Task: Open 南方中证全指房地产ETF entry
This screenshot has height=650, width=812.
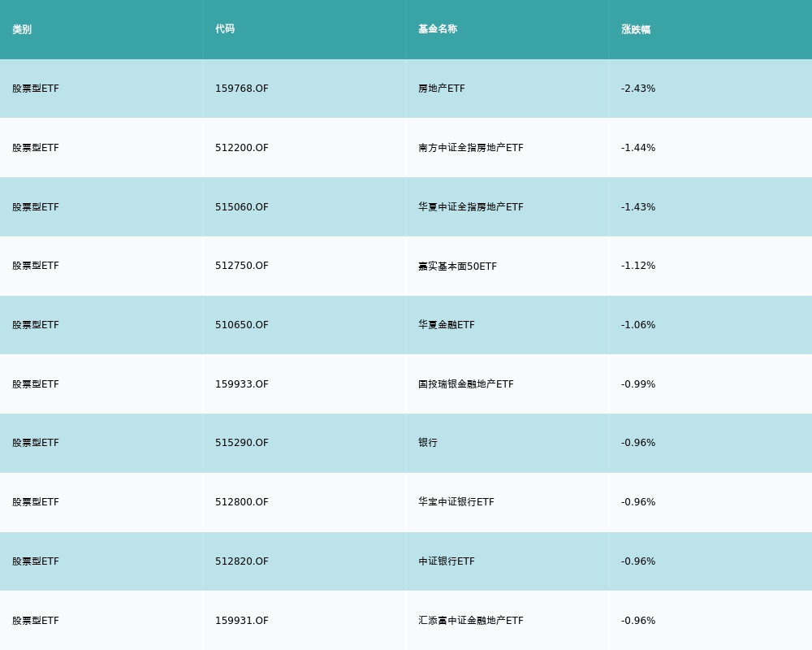Action: pyautogui.click(x=471, y=148)
